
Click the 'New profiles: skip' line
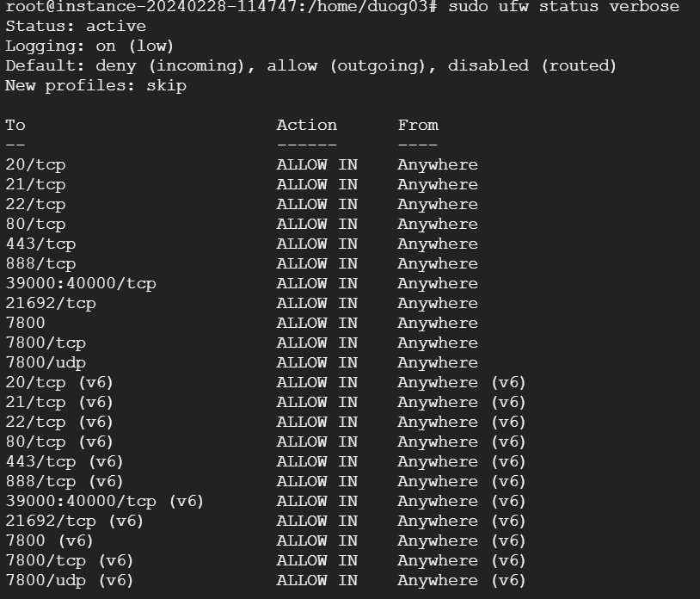[95, 85]
